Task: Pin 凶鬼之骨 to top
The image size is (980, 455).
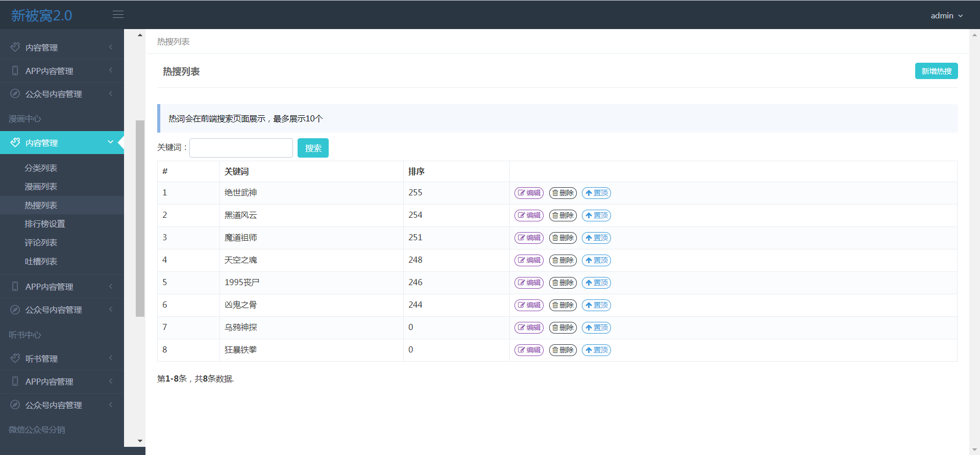Action: point(596,305)
